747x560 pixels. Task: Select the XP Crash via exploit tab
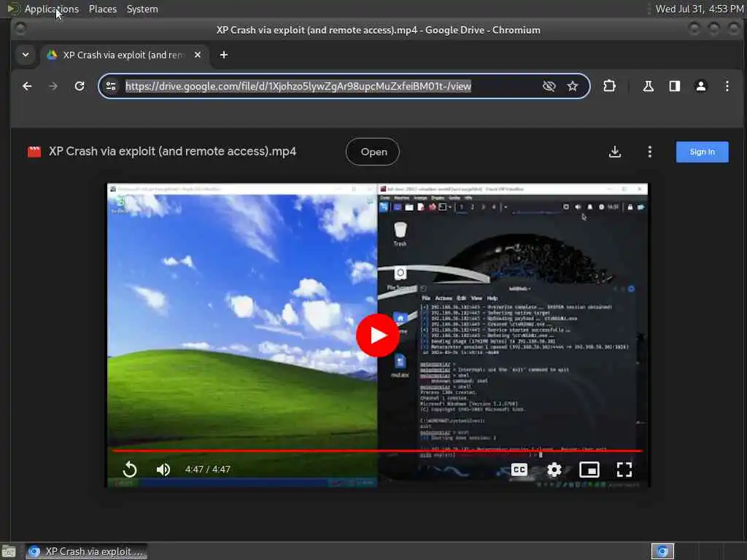coord(124,55)
